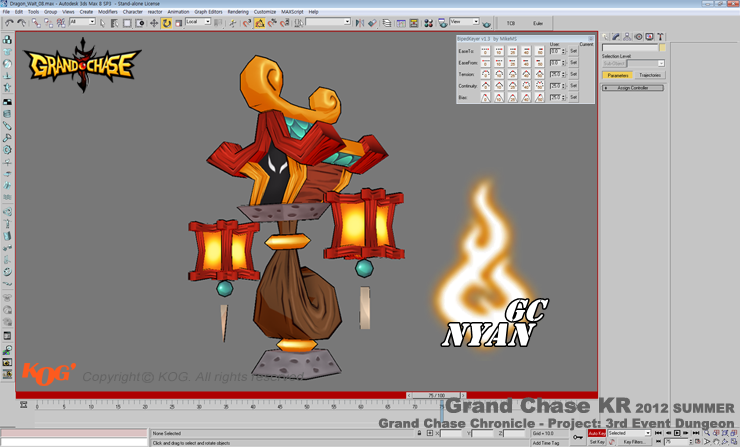
Task: Switch to the Motion command panel tab
Action: 638,36
